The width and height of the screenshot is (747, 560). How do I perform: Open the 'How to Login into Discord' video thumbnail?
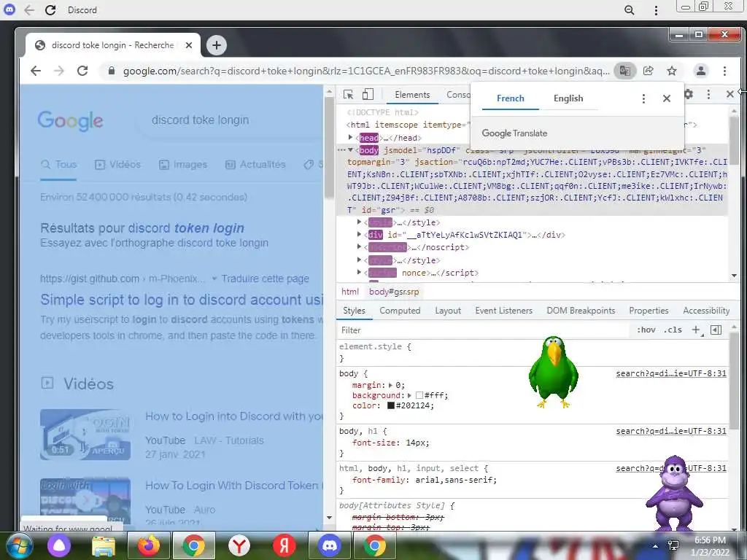click(85, 435)
